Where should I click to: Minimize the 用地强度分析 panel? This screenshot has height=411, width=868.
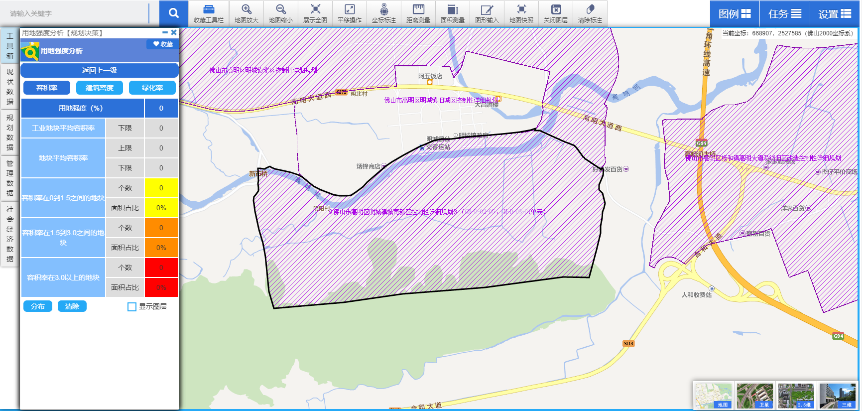[x=165, y=32]
